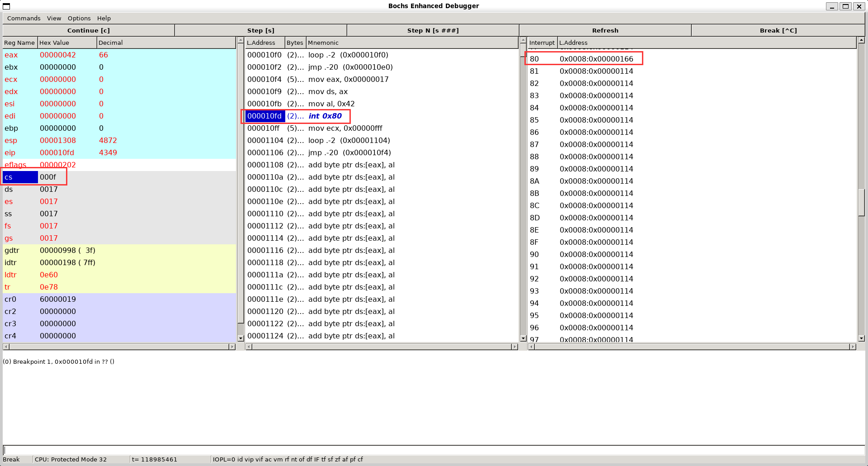
Task: Click the IDT pane scroll-down arrow
Action: click(x=861, y=338)
